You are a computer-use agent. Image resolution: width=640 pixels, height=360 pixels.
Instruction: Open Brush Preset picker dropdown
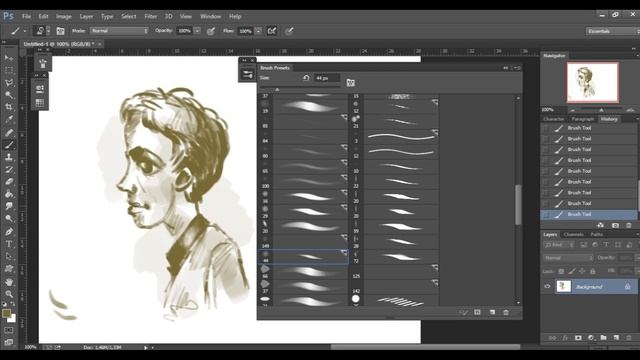coord(48,31)
